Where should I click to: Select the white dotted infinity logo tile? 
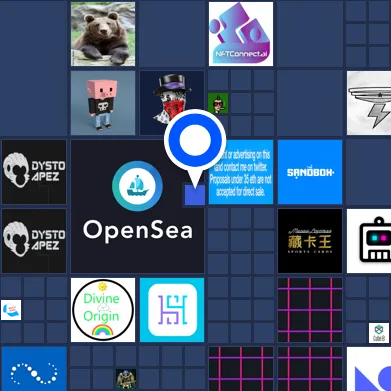coord(34,369)
